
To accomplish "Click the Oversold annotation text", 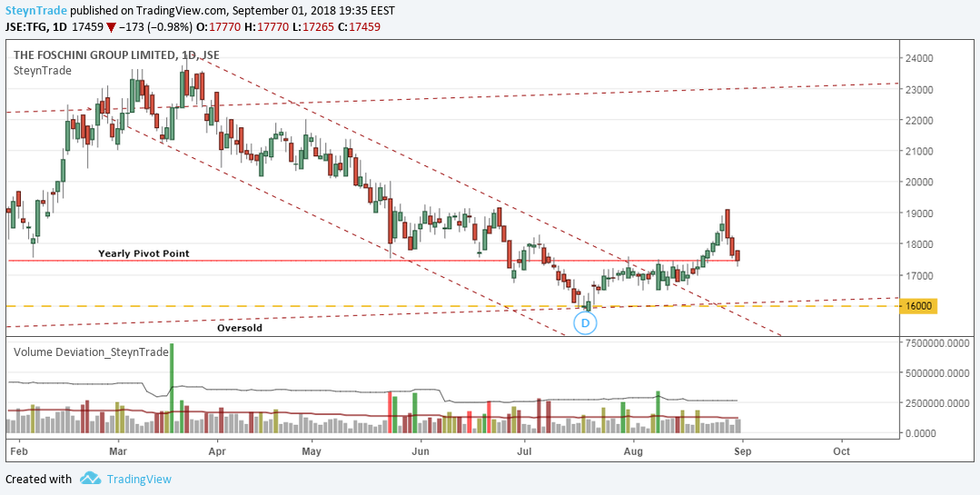I will click(x=240, y=328).
